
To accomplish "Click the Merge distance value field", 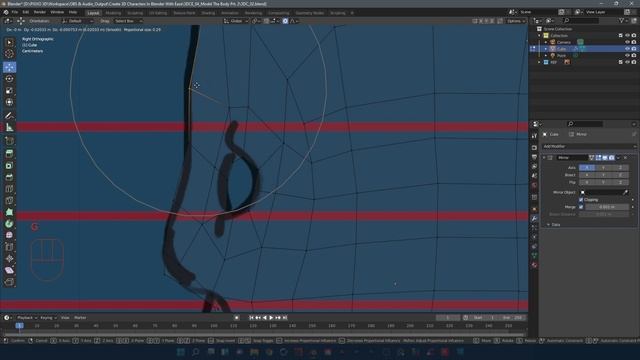I will coord(607,207).
